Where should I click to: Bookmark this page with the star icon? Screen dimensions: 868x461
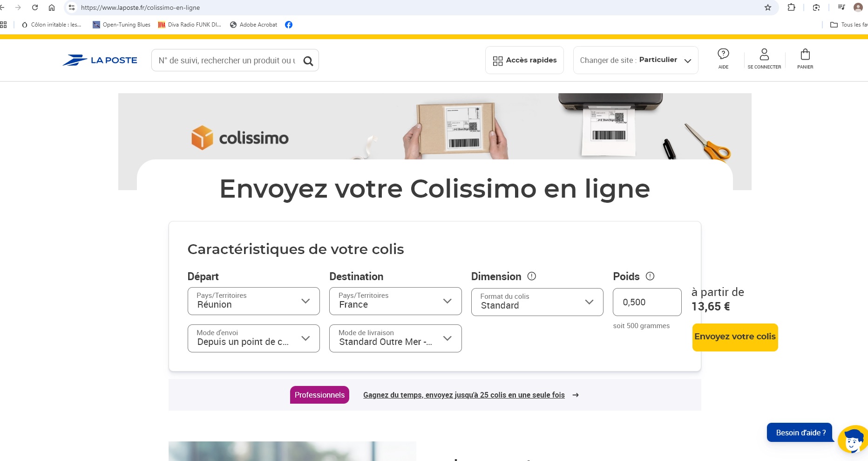[x=768, y=7]
